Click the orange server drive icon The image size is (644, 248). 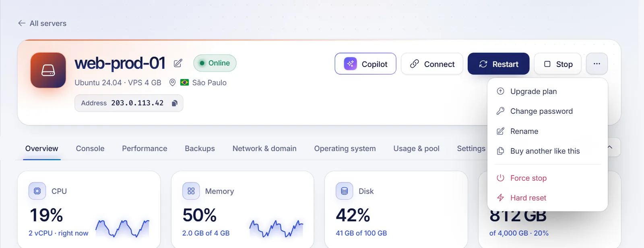tap(48, 70)
